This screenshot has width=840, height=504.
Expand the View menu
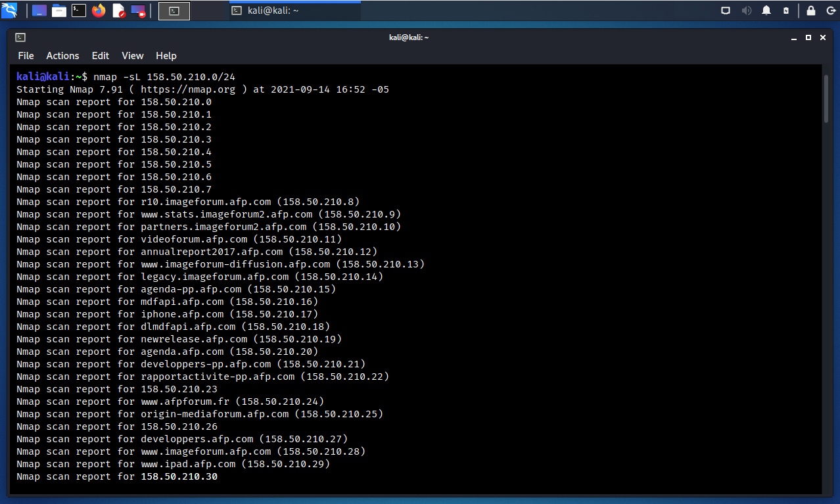(133, 56)
